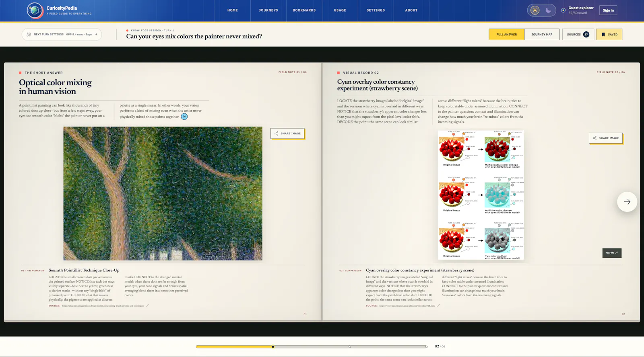This screenshot has height=357, width=644.
Task: Switch to light theme sun icon
Action: [535, 10]
